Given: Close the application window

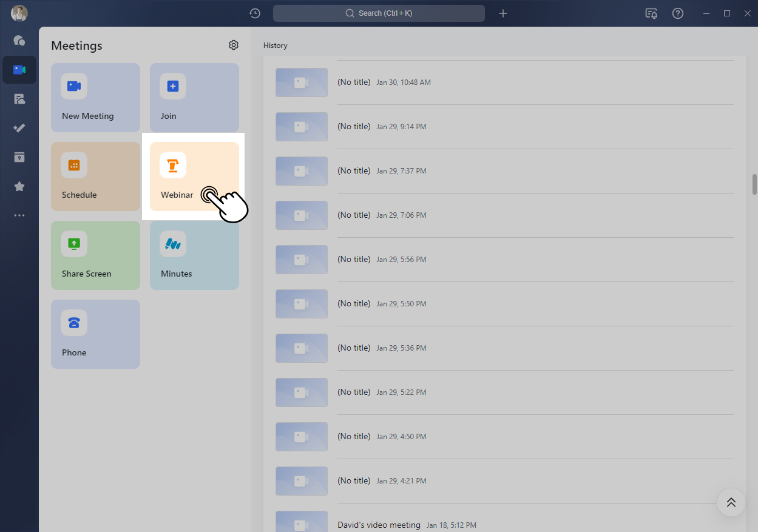Looking at the screenshot, I should (747, 13).
